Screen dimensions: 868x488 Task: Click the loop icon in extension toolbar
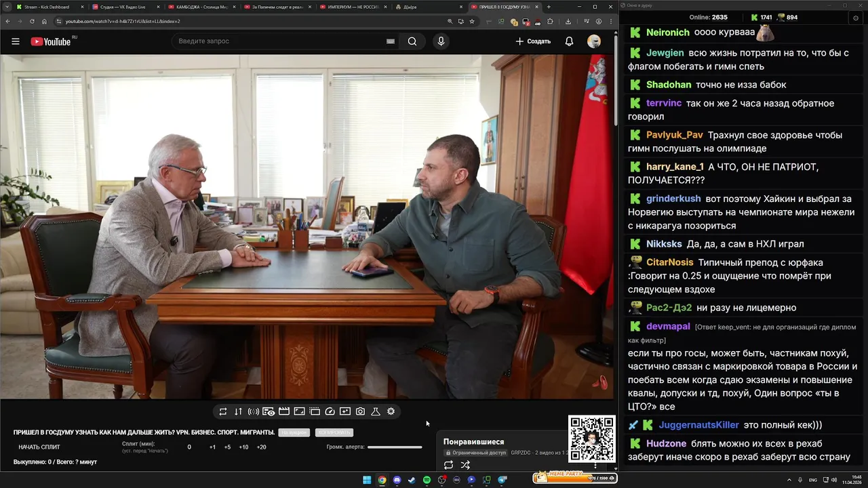pos(223,411)
